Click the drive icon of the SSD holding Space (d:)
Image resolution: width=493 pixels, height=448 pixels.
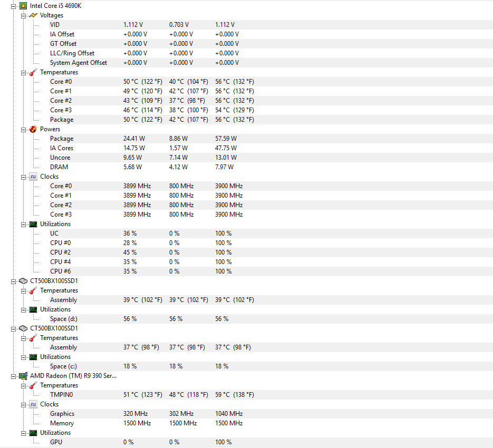tap(23, 281)
